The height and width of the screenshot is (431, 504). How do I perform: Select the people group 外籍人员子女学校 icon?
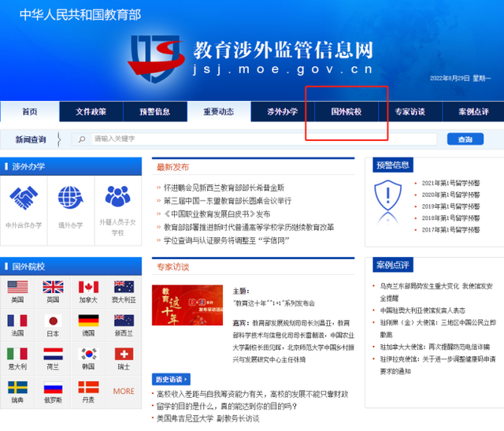tap(117, 196)
